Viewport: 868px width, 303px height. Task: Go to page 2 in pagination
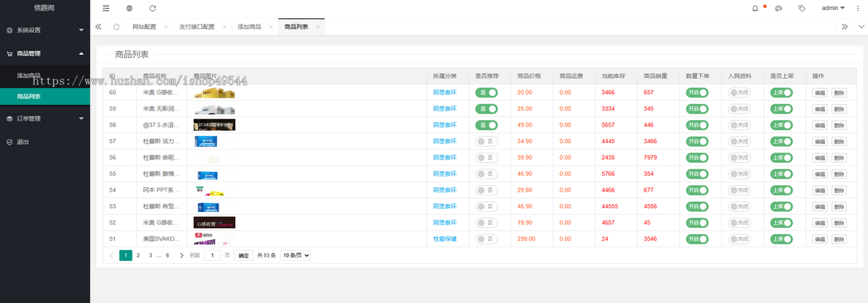pyautogui.click(x=138, y=255)
